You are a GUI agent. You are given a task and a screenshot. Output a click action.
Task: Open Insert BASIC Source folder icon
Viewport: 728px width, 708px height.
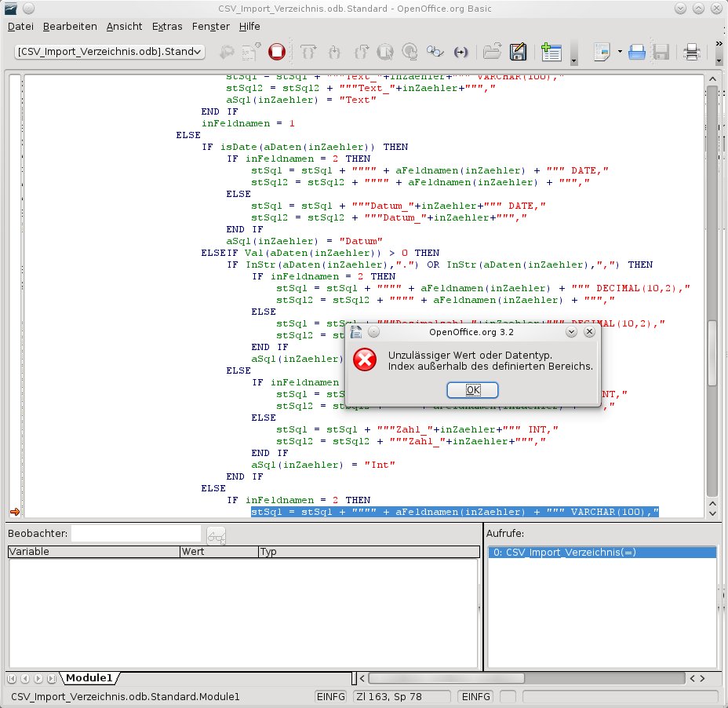click(x=492, y=52)
